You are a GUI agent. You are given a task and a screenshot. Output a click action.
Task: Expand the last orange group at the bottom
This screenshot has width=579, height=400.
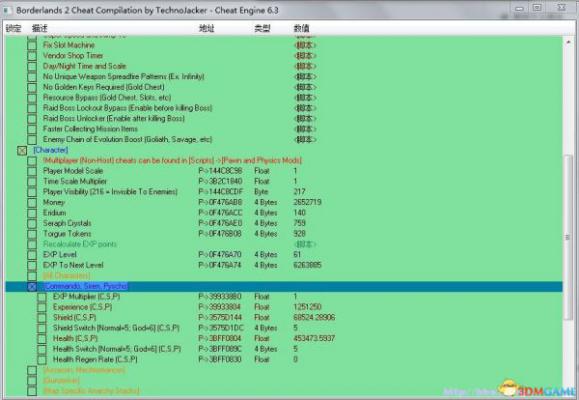(32, 391)
